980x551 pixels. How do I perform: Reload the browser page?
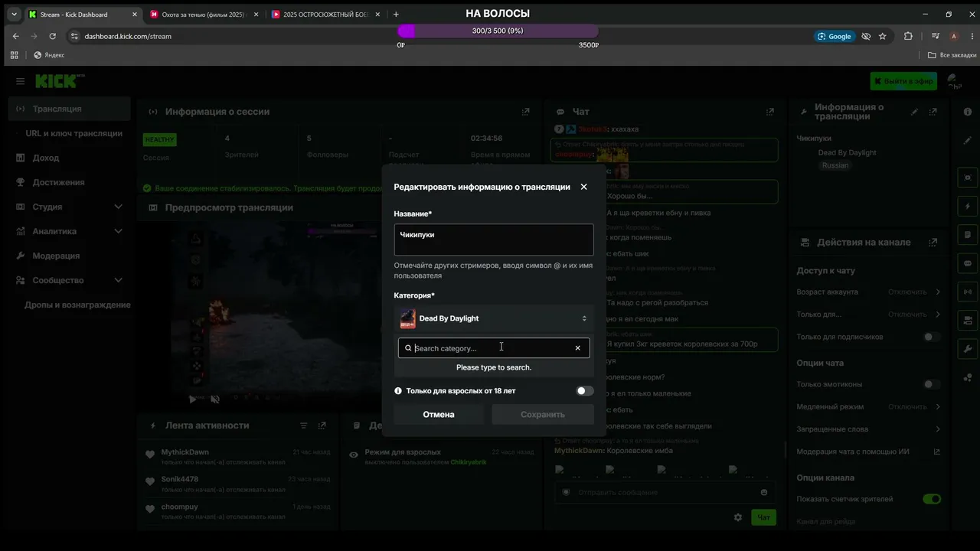[x=52, y=36]
